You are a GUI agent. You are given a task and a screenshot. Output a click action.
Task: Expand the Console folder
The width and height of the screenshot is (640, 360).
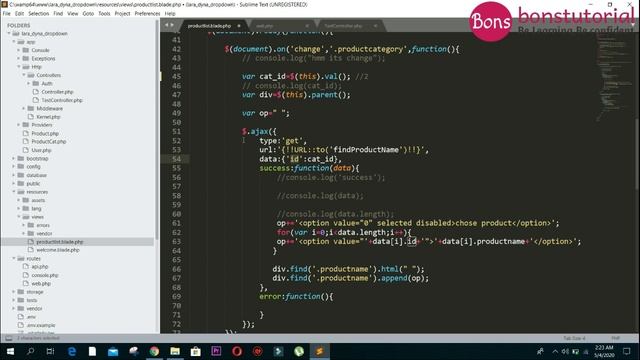pyautogui.click(x=19, y=50)
